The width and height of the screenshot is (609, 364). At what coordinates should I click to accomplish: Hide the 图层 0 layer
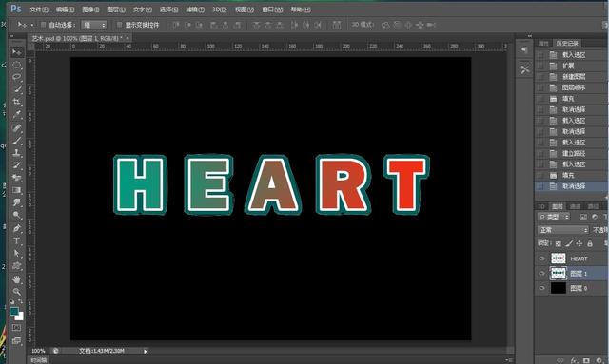tap(541, 288)
